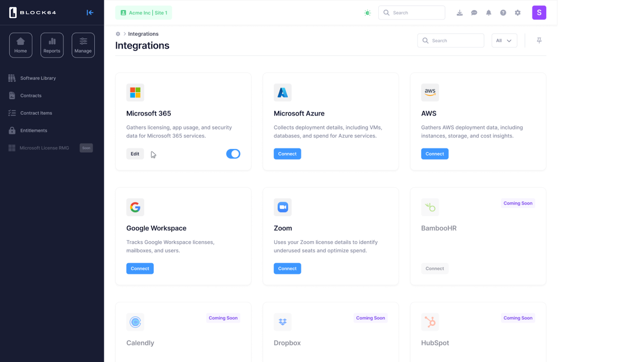Open the All filter dropdown

(504, 41)
